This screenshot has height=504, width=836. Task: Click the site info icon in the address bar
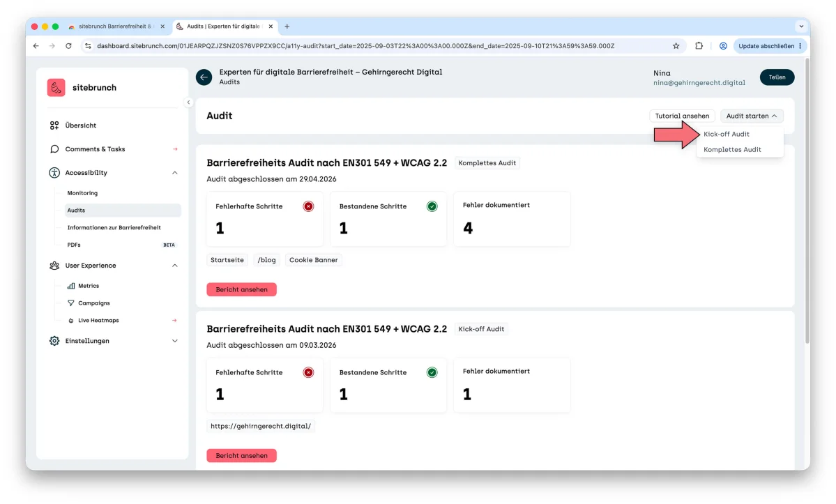[88, 46]
